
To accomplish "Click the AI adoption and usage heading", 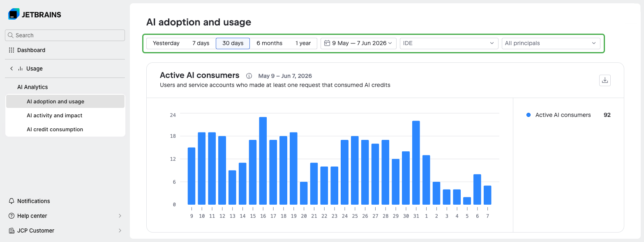I will tap(199, 22).
